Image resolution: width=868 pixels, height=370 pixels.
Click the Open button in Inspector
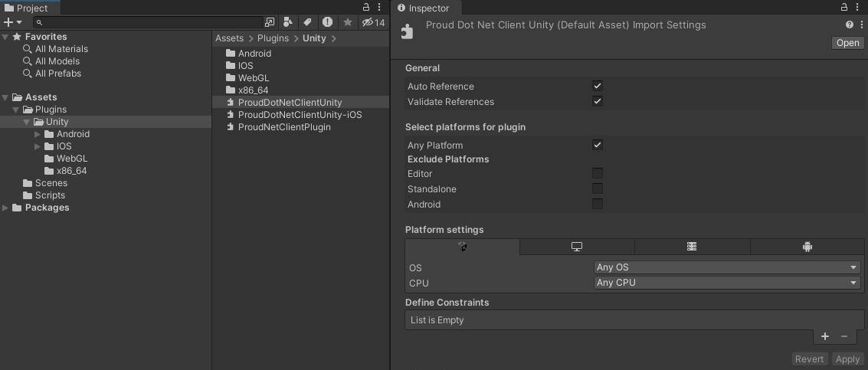[847, 43]
